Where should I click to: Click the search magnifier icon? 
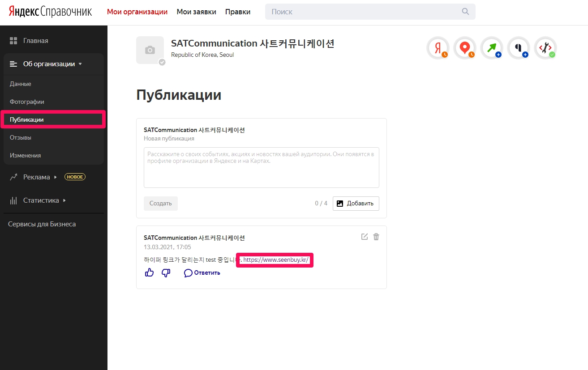(x=466, y=11)
